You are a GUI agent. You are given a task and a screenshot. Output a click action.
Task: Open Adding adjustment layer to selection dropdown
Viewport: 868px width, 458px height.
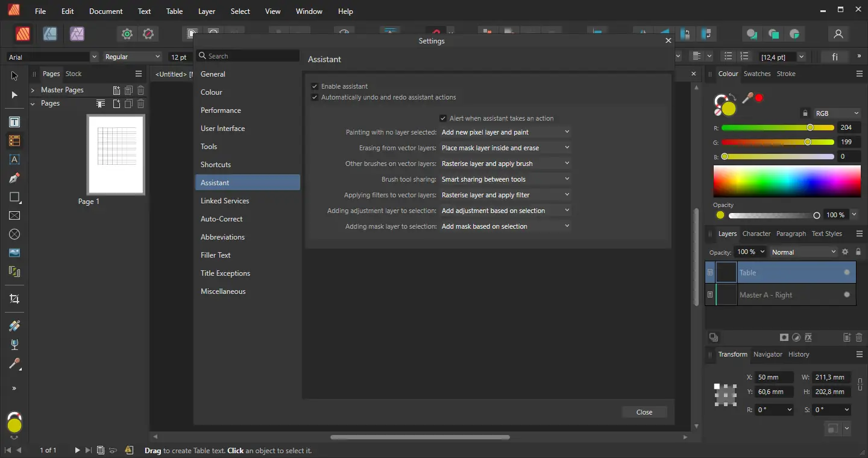(x=505, y=211)
